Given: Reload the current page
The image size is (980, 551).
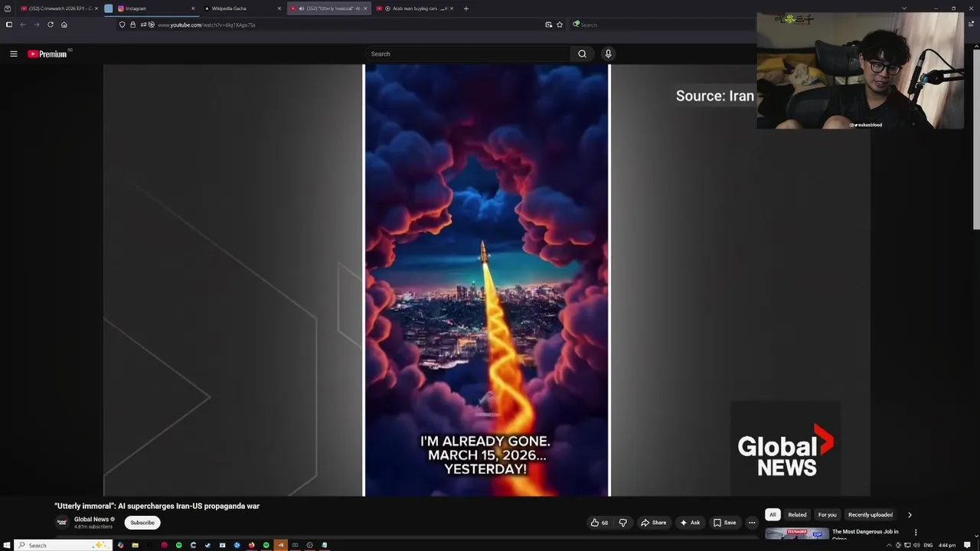Looking at the screenshot, I should pos(51,24).
